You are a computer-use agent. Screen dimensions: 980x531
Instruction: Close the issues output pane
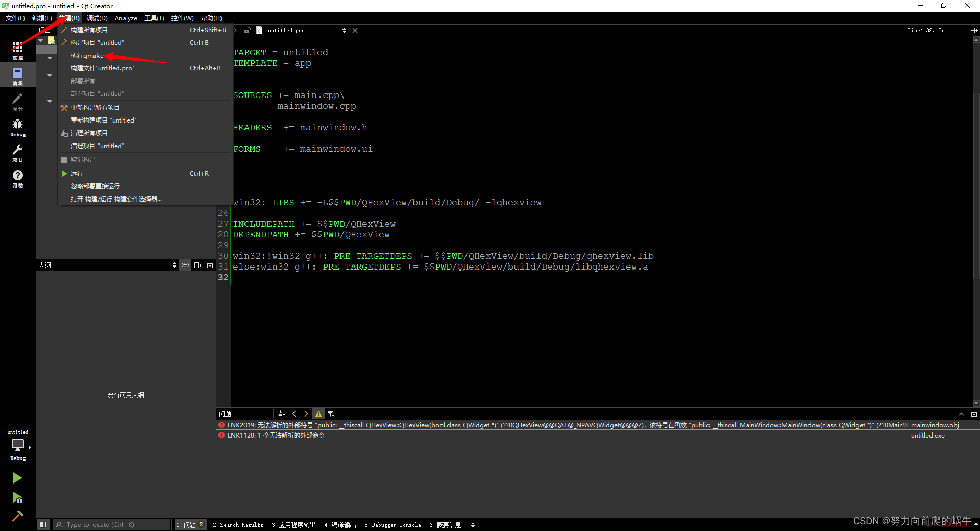click(x=973, y=414)
